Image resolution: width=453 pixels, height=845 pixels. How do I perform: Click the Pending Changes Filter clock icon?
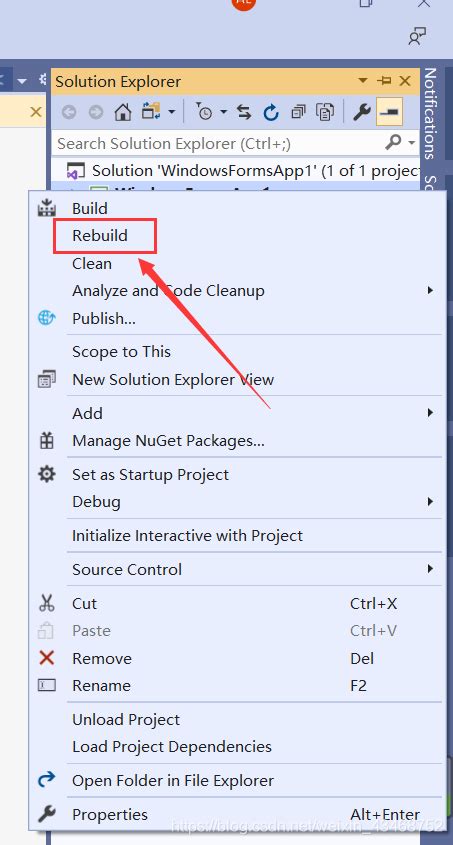click(x=205, y=112)
